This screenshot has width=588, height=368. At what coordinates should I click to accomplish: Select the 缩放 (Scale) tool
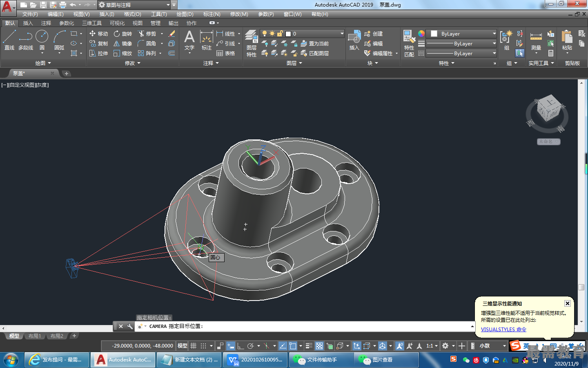[123, 53]
